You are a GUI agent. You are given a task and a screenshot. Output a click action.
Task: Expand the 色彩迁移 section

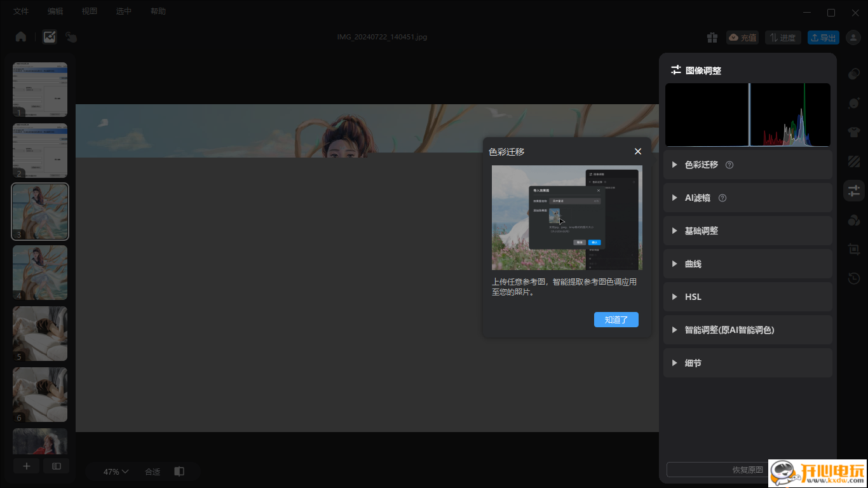699,164
